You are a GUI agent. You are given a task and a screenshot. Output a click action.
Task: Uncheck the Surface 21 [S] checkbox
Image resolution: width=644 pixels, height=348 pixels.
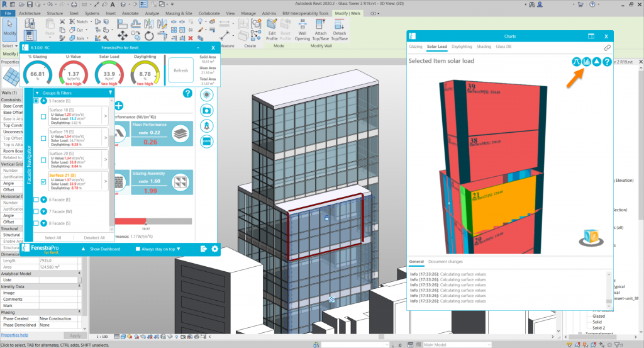click(43, 182)
